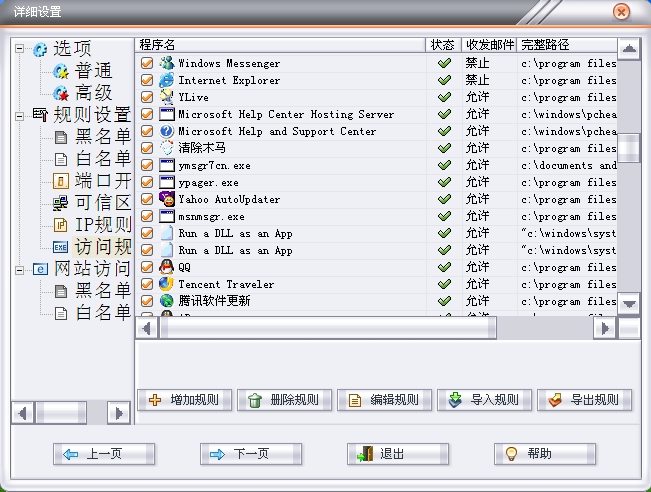The width and height of the screenshot is (651, 492).
Task: Click the ypager.exe window icon
Action: coord(166,182)
